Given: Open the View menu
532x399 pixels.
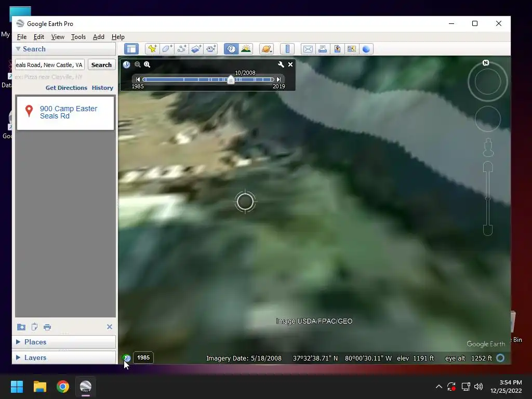Looking at the screenshot, I should tap(58, 37).
